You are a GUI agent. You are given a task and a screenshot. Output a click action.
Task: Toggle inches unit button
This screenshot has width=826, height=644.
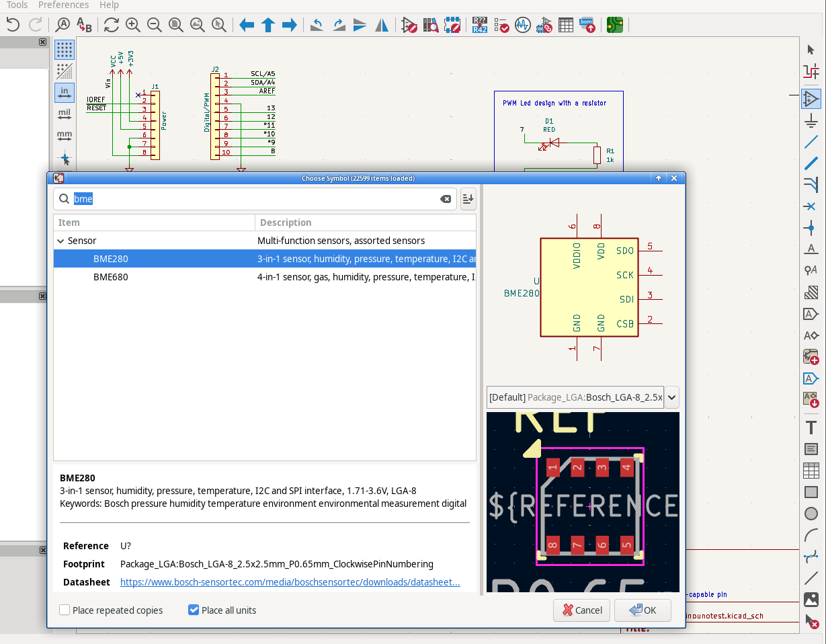pos(65,93)
